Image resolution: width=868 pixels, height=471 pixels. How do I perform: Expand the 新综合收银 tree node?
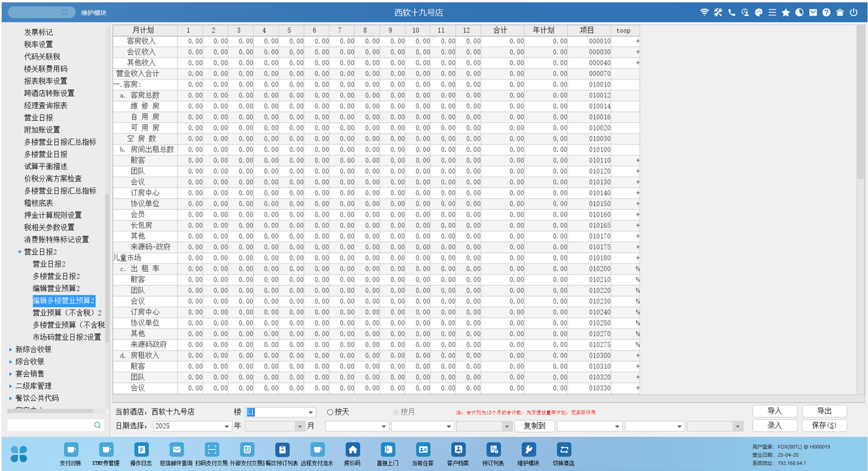point(11,349)
